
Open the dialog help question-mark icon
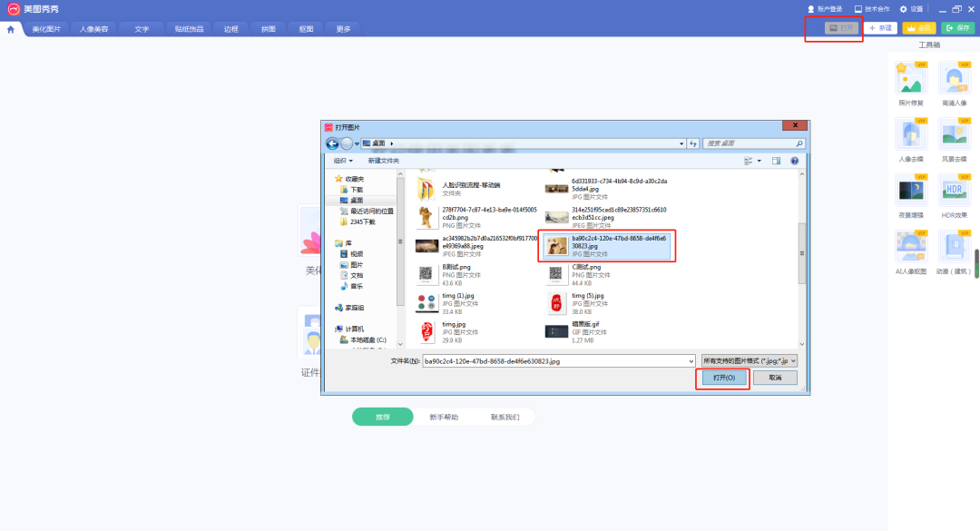pyautogui.click(x=794, y=161)
